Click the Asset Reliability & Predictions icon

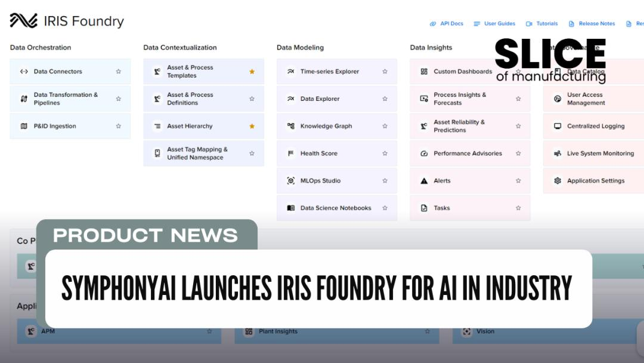[x=425, y=126]
